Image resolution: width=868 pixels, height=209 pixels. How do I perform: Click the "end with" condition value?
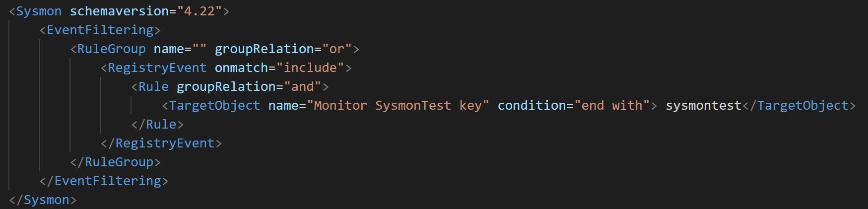(x=612, y=105)
